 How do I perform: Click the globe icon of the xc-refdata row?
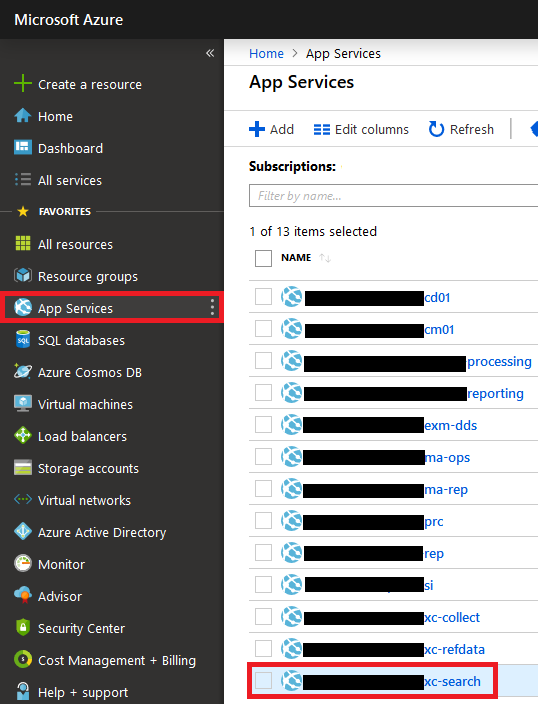[x=291, y=648]
